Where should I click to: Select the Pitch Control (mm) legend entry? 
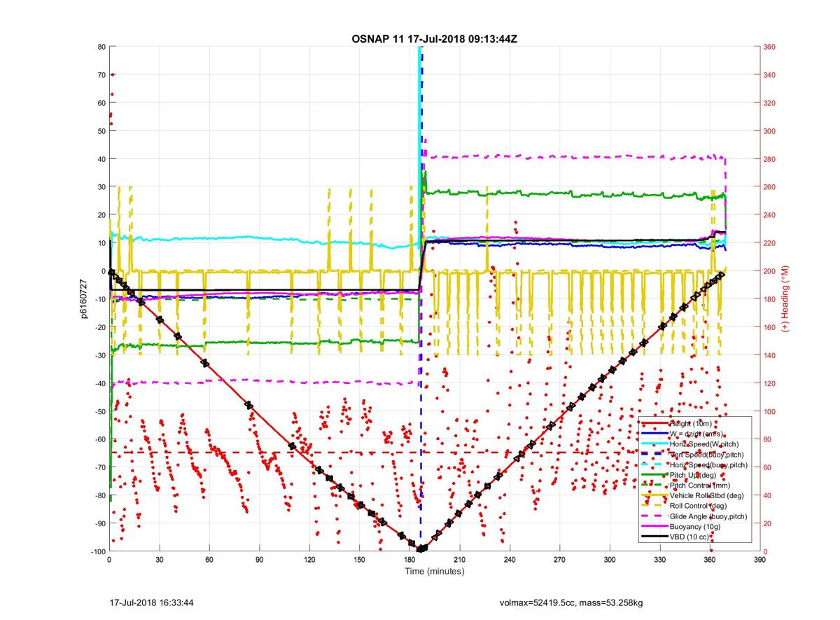(699, 485)
